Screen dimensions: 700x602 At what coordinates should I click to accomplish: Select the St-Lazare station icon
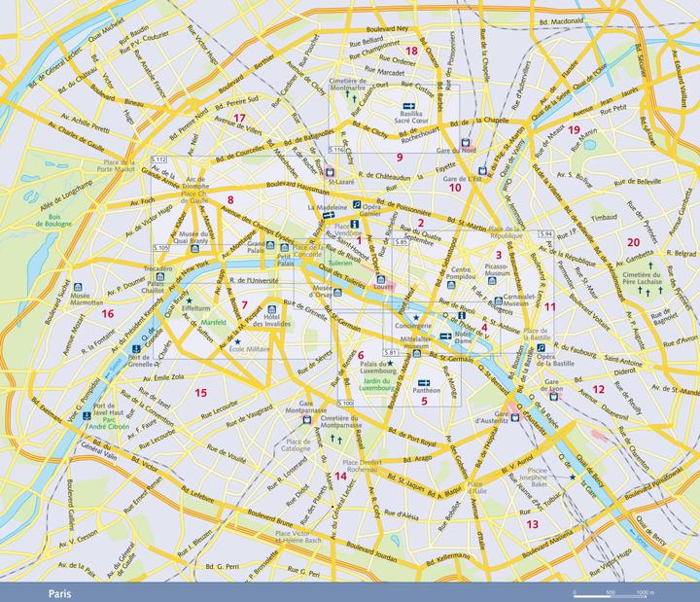(x=331, y=173)
